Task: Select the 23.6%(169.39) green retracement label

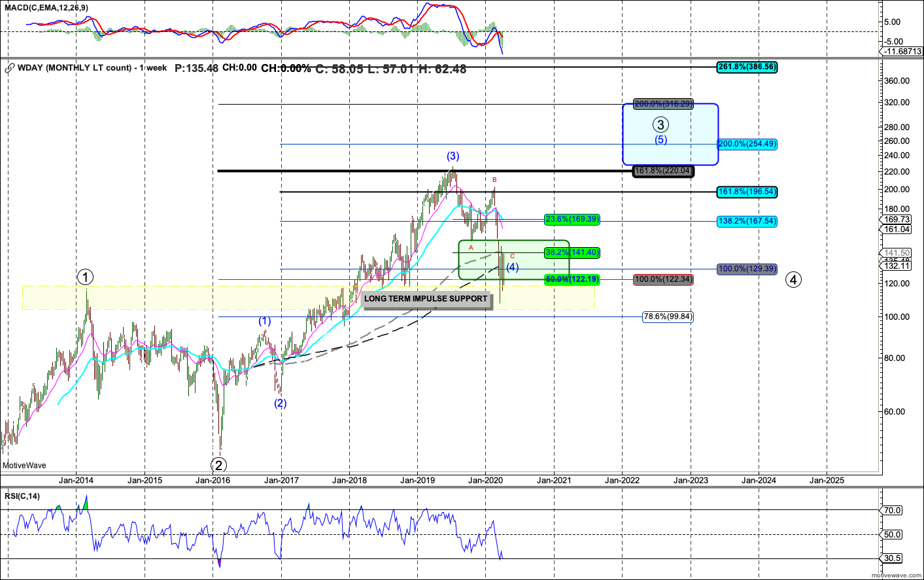Action: point(572,219)
